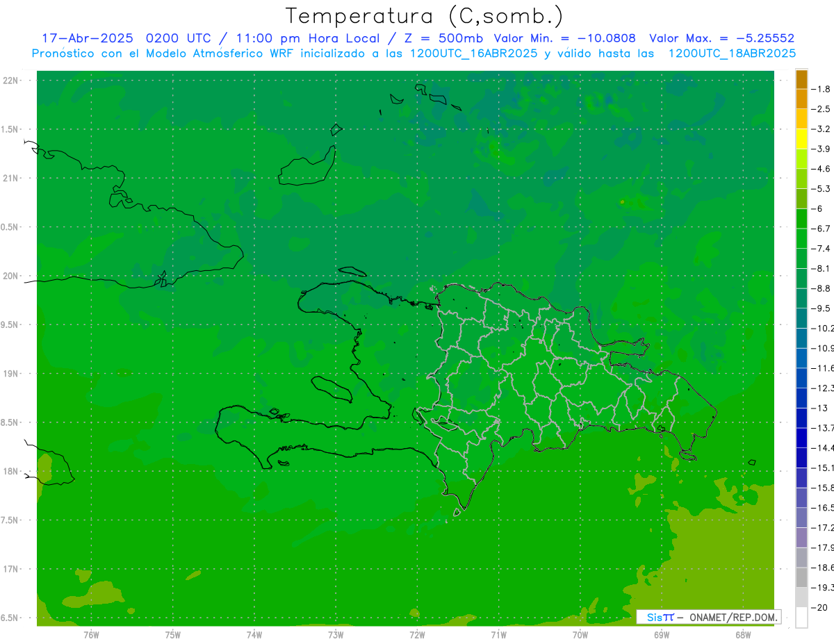Viewport: 834px width, 644px height.
Task: Click the '-2.5' legend value
Action: click(x=821, y=109)
